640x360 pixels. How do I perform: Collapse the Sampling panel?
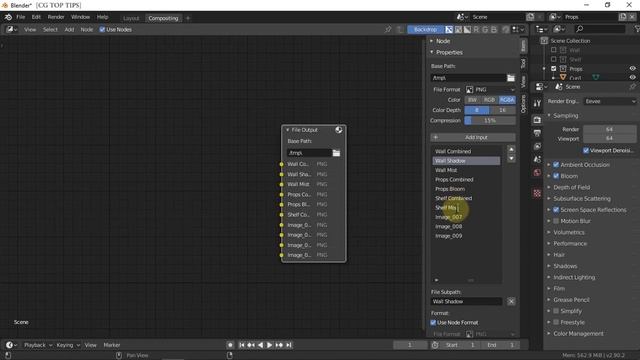[x=565, y=116]
